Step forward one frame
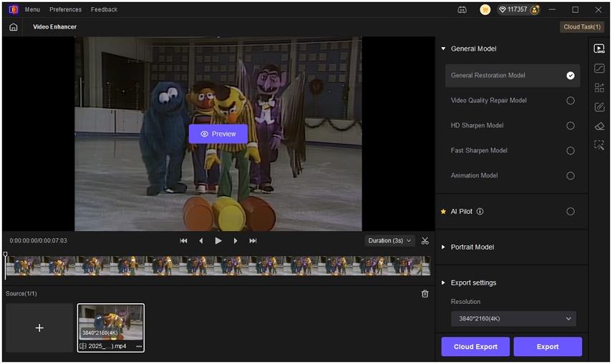Image resolution: width=612 pixels, height=364 pixels. click(235, 241)
